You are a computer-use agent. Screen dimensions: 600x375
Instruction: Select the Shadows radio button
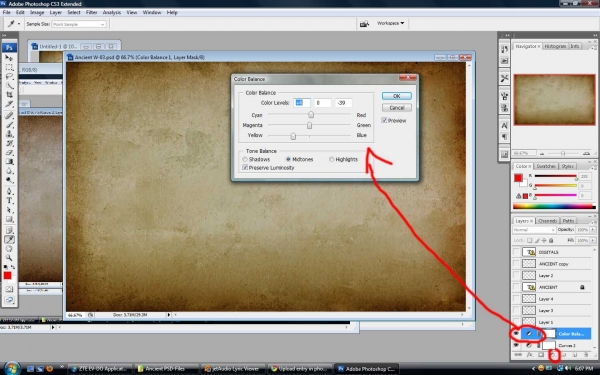245,159
